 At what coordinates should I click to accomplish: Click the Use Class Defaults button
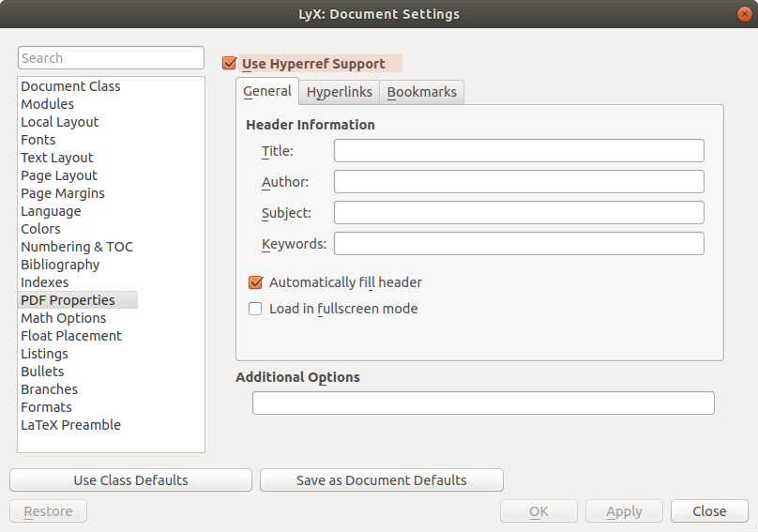click(x=130, y=480)
